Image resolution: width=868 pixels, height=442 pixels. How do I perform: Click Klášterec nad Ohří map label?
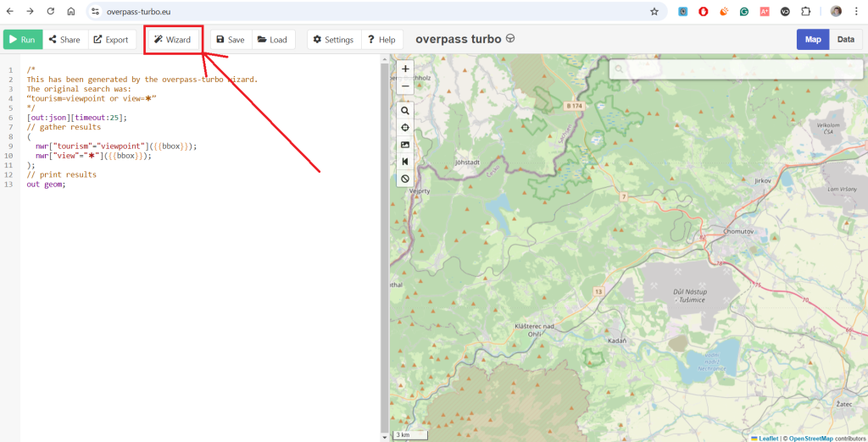coord(534,329)
